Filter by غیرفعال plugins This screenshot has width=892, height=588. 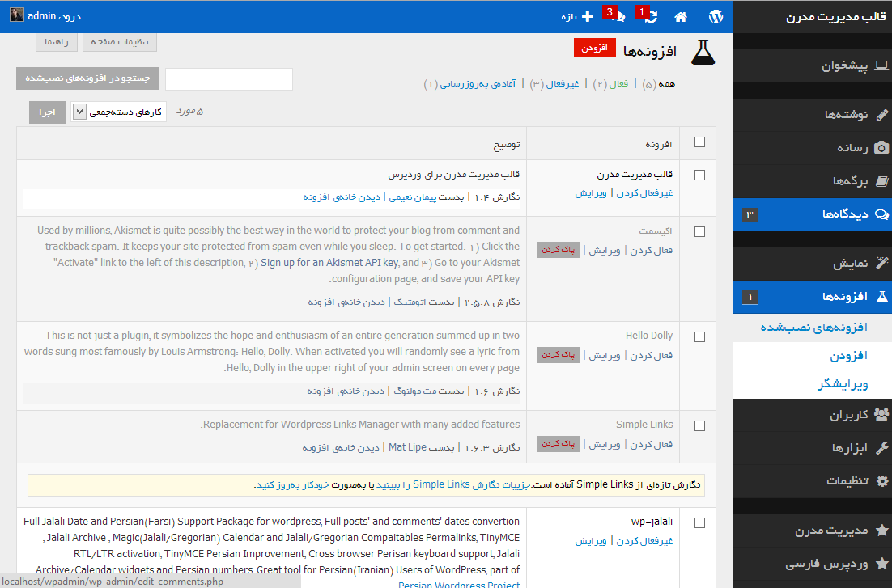(x=562, y=84)
